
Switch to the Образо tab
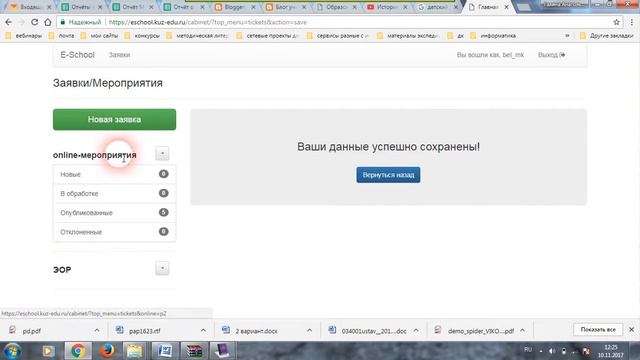coord(336,7)
